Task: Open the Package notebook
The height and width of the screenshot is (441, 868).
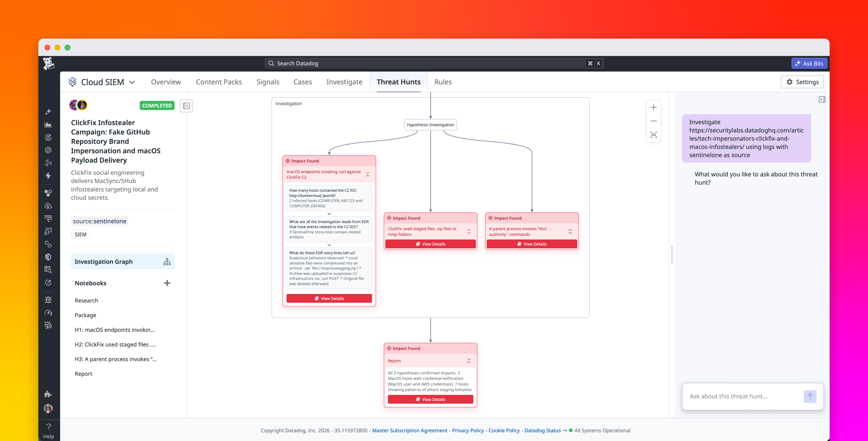Action: (x=85, y=315)
